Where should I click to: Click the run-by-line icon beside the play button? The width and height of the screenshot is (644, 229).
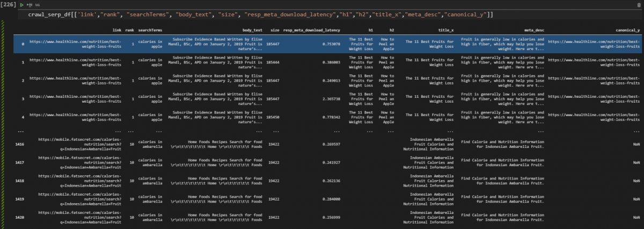(29, 4)
